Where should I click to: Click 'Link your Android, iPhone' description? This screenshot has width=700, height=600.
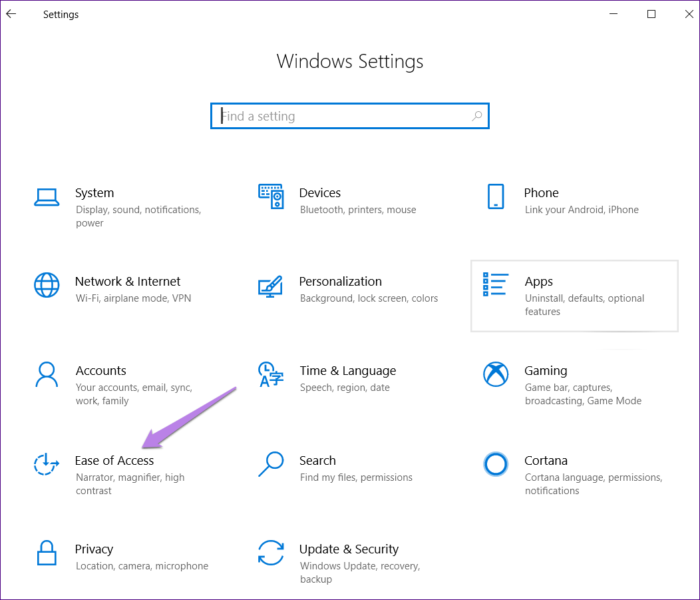tap(582, 210)
